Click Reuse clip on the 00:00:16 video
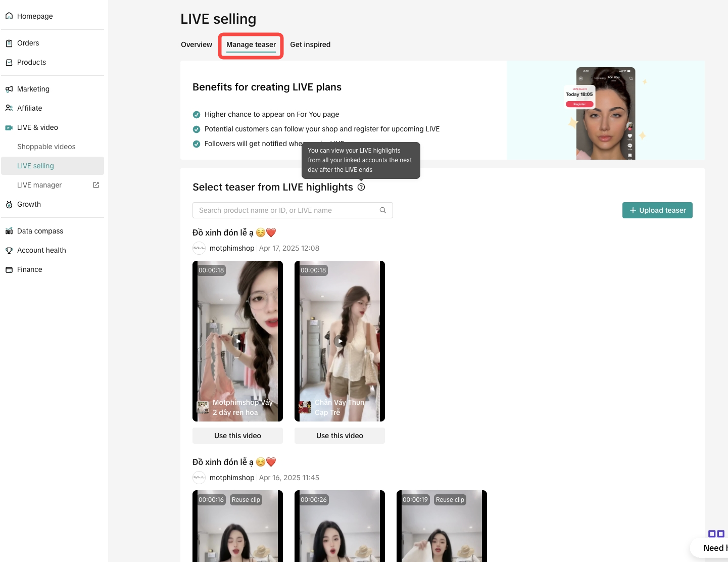The height and width of the screenshot is (562, 728). coord(246,500)
